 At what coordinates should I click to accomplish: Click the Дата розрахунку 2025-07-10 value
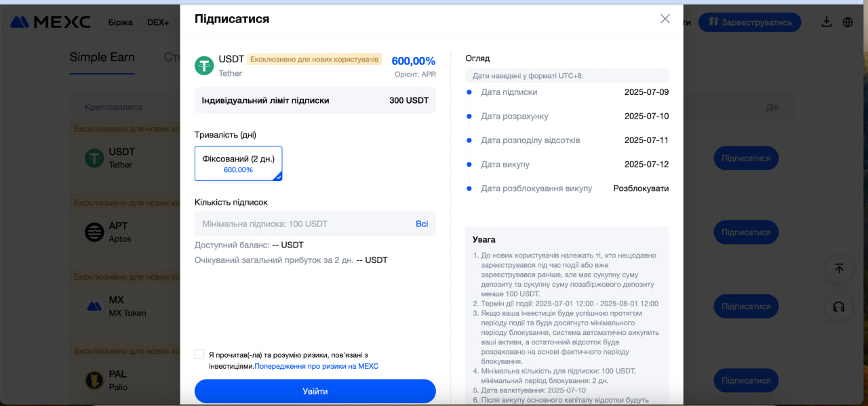pyautogui.click(x=646, y=116)
